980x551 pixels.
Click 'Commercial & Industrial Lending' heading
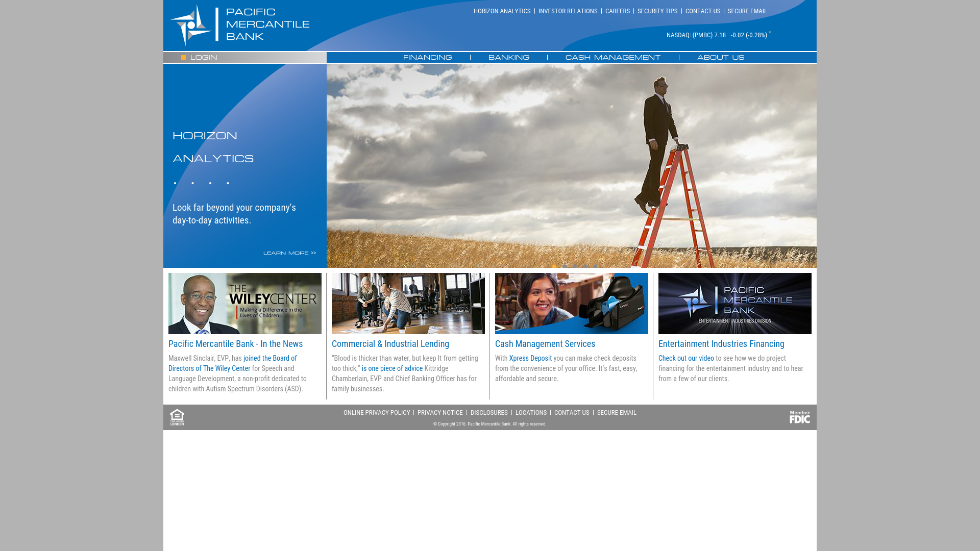pos(390,344)
